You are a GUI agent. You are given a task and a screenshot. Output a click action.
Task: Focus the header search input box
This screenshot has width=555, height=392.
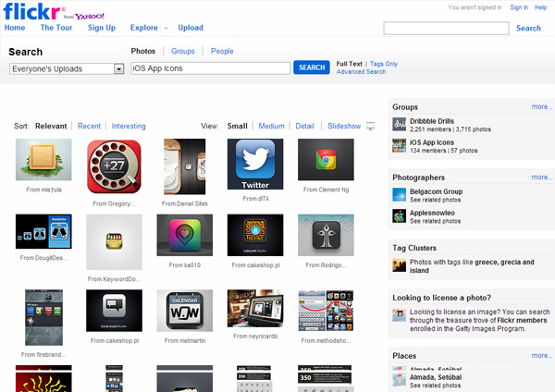446,28
